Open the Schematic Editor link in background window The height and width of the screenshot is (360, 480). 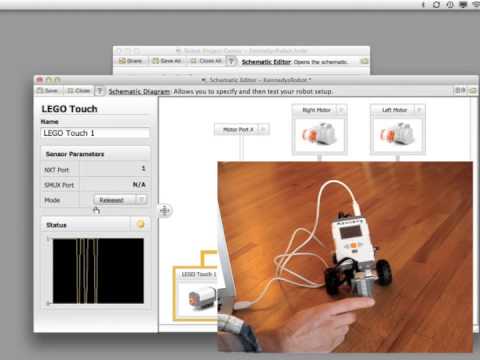point(266,62)
